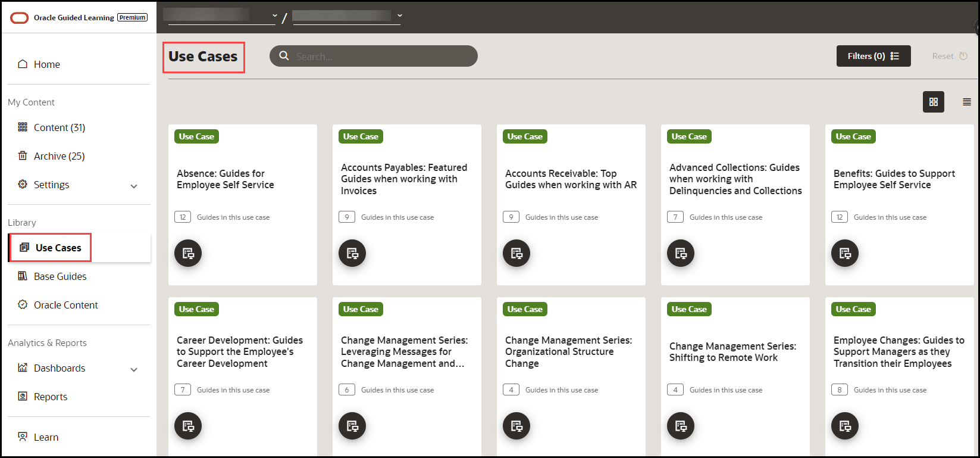Click the 7 guides count on Advanced Collections
Screen dimensions: 980x458
coord(675,217)
